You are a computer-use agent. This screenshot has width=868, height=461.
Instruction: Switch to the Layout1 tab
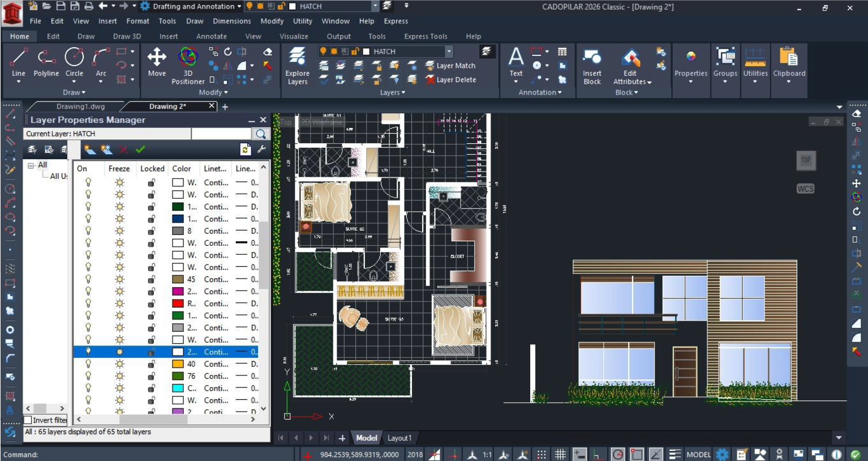click(x=399, y=438)
